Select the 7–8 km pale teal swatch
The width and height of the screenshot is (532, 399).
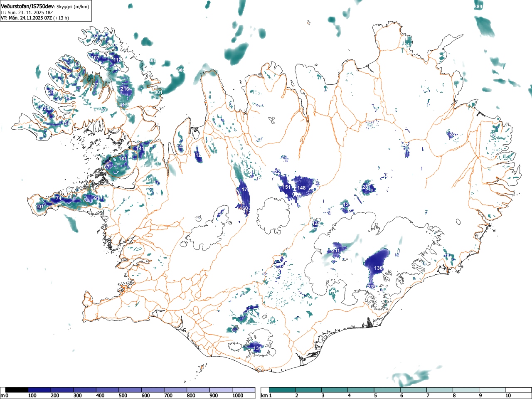click(x=440, y=390)
